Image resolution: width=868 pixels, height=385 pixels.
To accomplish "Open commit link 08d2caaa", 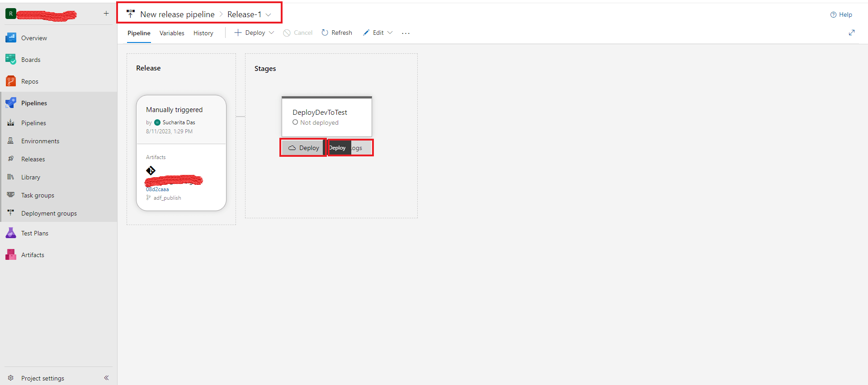I will coord(157,189).
